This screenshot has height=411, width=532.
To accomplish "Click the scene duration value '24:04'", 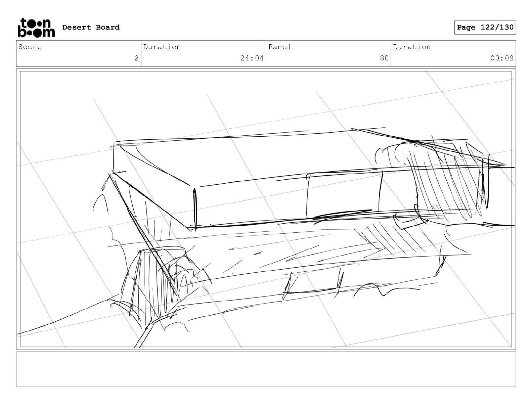I will click(252, 58).
